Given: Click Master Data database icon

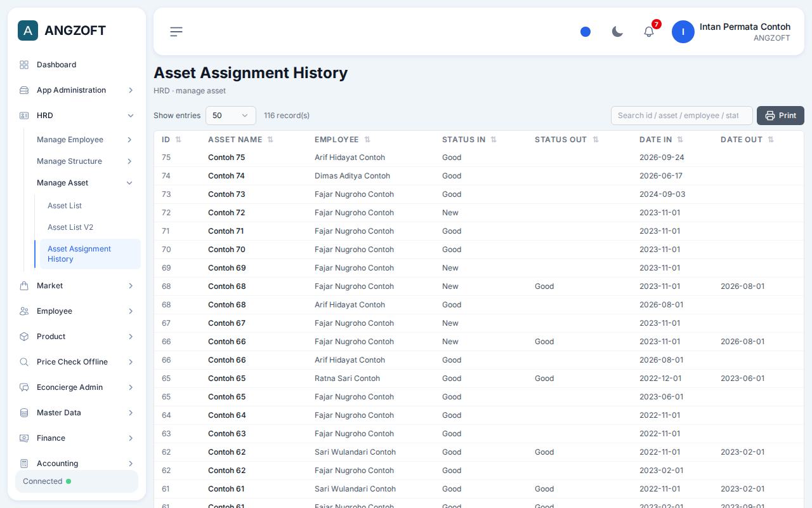Looking at the screenshot, I should 24,413.
